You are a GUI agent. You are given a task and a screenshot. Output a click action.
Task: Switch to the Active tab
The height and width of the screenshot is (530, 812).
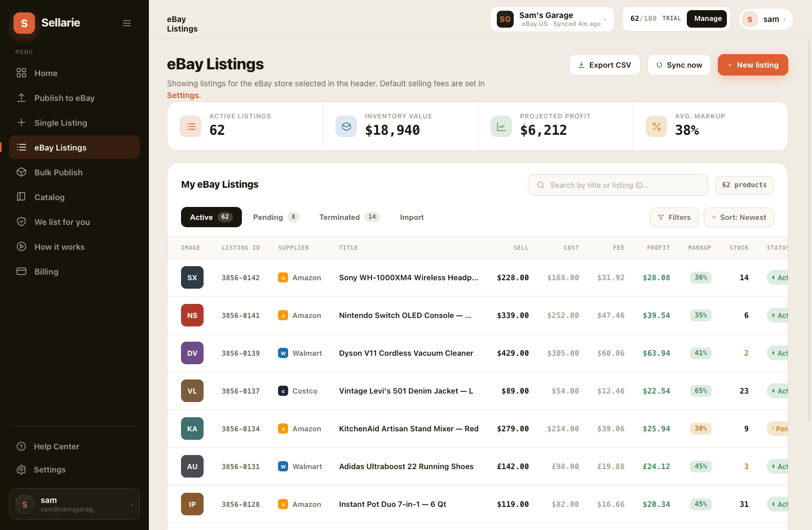pos(211,217)
